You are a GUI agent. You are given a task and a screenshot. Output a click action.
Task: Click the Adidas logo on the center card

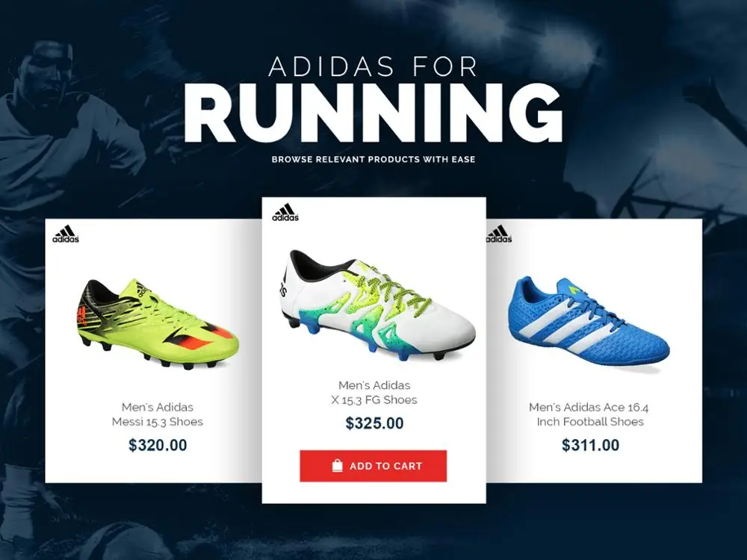pos(285,213)
